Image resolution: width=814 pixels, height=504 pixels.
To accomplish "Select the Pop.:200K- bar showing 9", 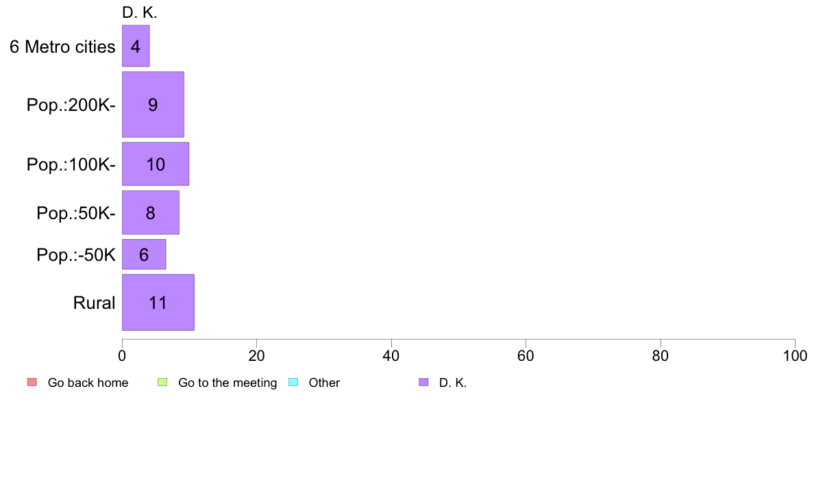I will (x=153, y=104).
